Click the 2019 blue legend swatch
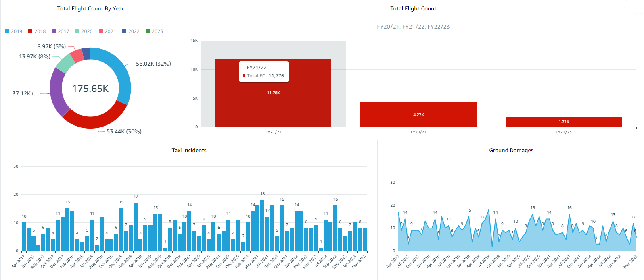 tap(7, 31)
